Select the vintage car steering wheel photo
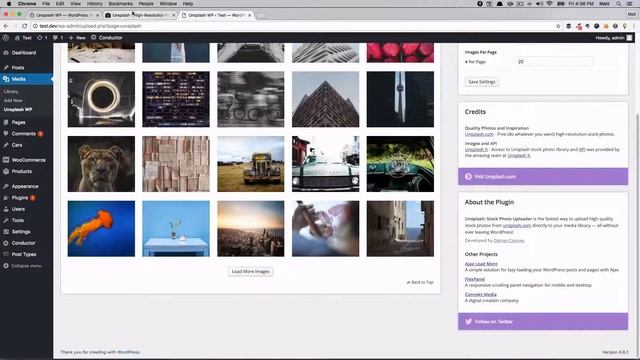This screenshot has height=360, width=640. (x=400, y=164)
